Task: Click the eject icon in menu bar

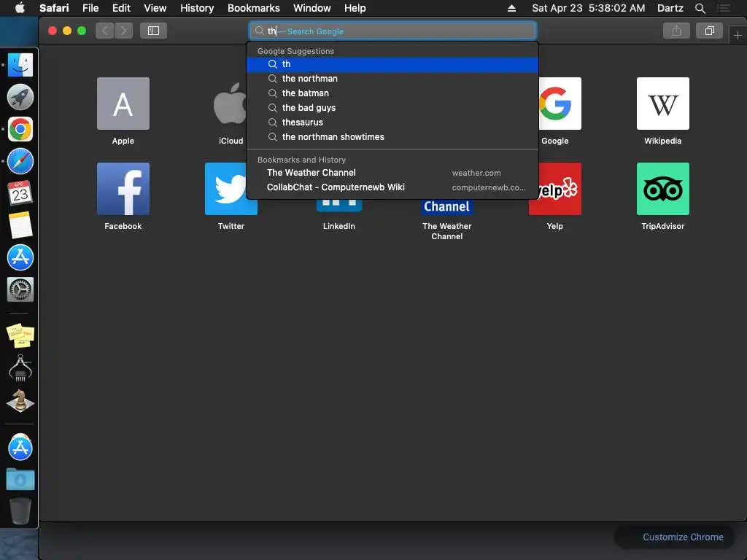Action: pos(511,8)
